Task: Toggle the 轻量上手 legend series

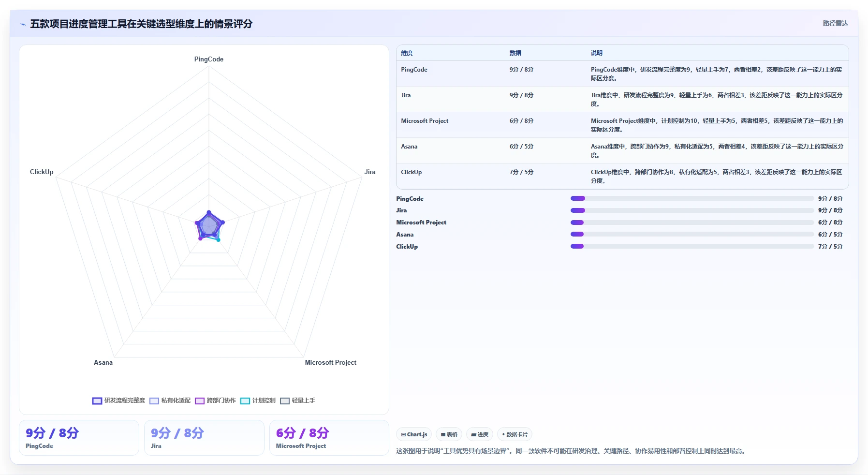Action: 298,401
